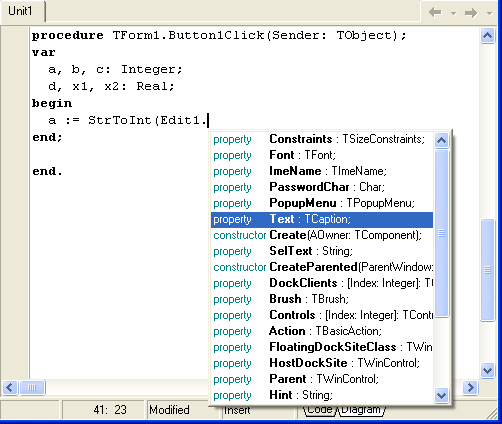Switch to the Unit1 editor tab
The height and width of the screenshot is (424, 502).
click(21, 11)
